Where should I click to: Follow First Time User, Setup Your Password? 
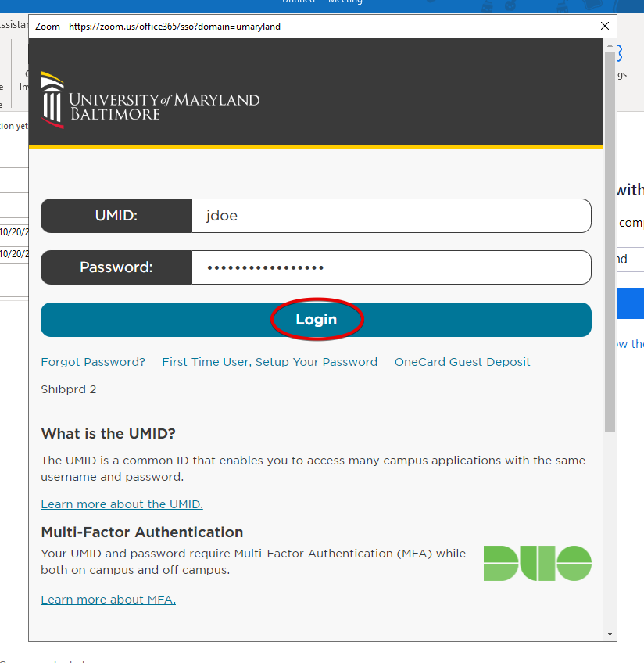(x=270, y=362)
